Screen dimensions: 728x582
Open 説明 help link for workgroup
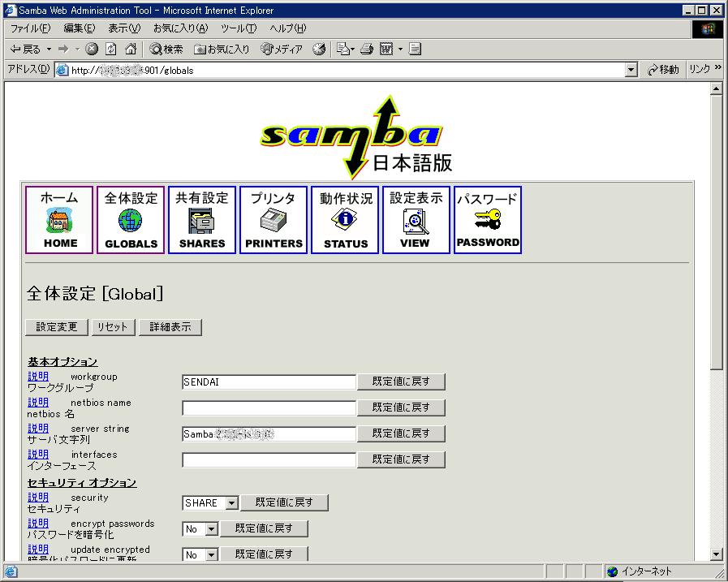(x=38, y=377)
